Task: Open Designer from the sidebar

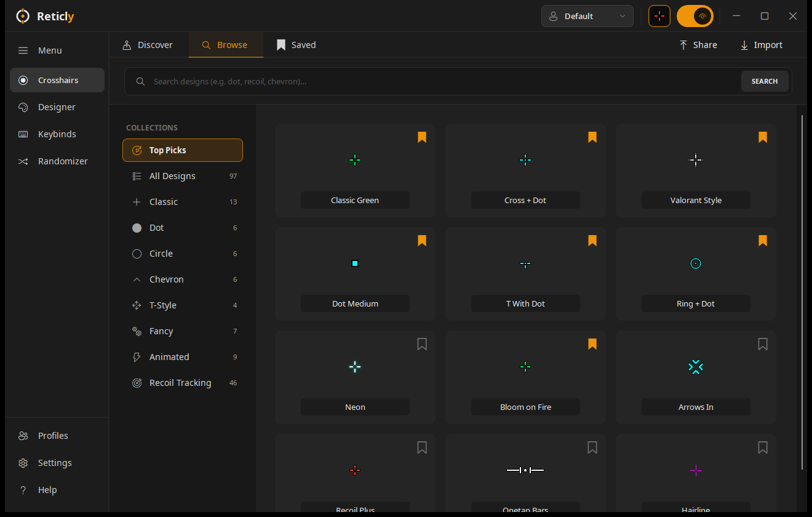Action: pos(57,107)
